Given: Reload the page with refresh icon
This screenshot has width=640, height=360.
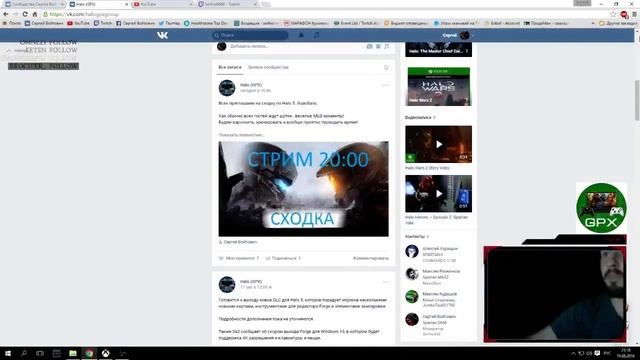Looking at the screenshot, I should 25,14.
